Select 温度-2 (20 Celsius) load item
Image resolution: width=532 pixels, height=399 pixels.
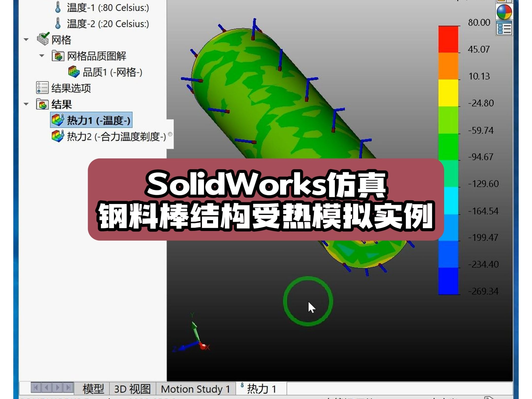tap(108, 24)
